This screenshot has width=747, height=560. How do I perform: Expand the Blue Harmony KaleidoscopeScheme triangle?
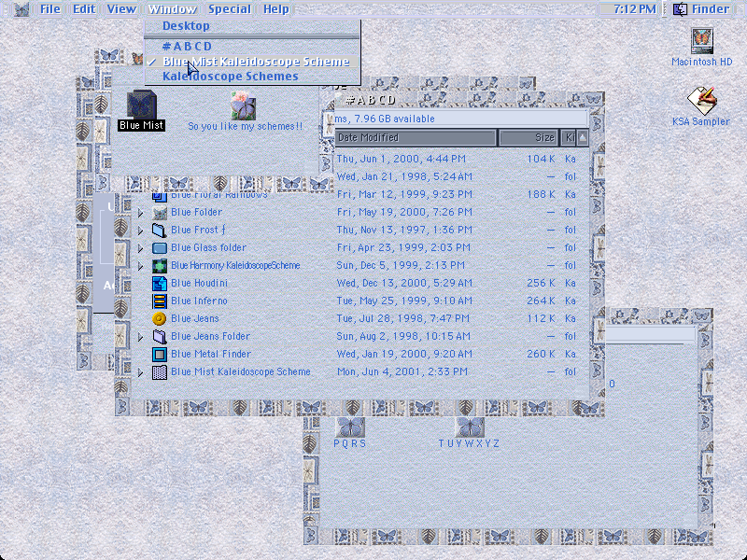pyautogui.click(x=141, y=266)
